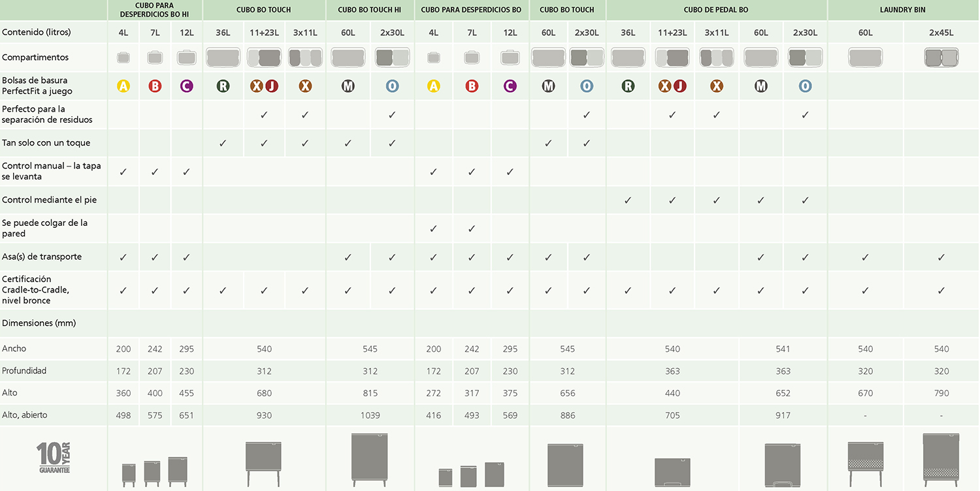Click the Laundry Bin 2x45L compartment icon
Screen dimensions: 980x491
941,58
